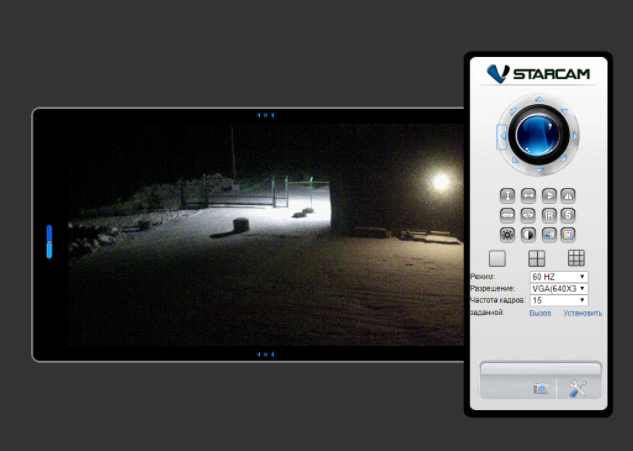Click the infinity-loop cruise icon
633x451 pixels.
click(x=507, y=216)
